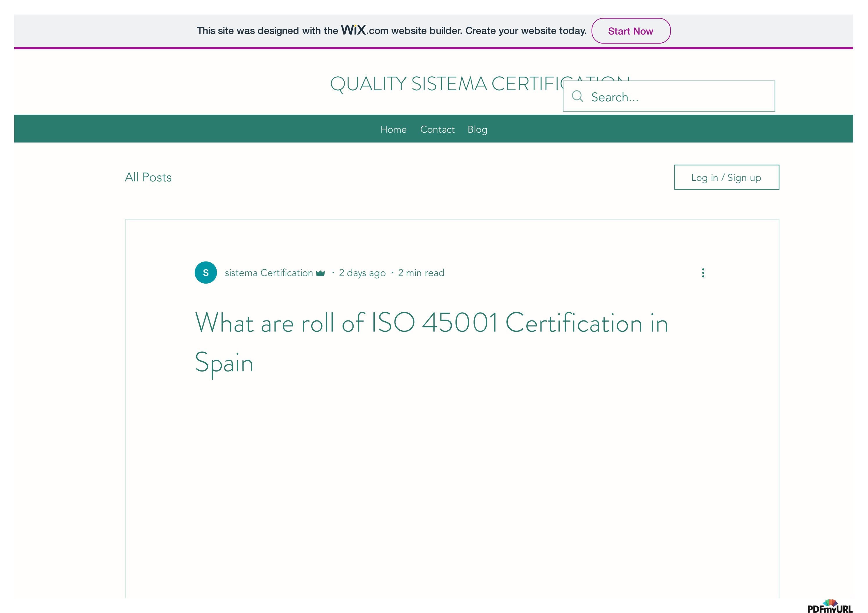Image resolution: width=868 pixels, height=613 pixels.
Task: Switch to the Blog tab
Action: coord(477,129)
